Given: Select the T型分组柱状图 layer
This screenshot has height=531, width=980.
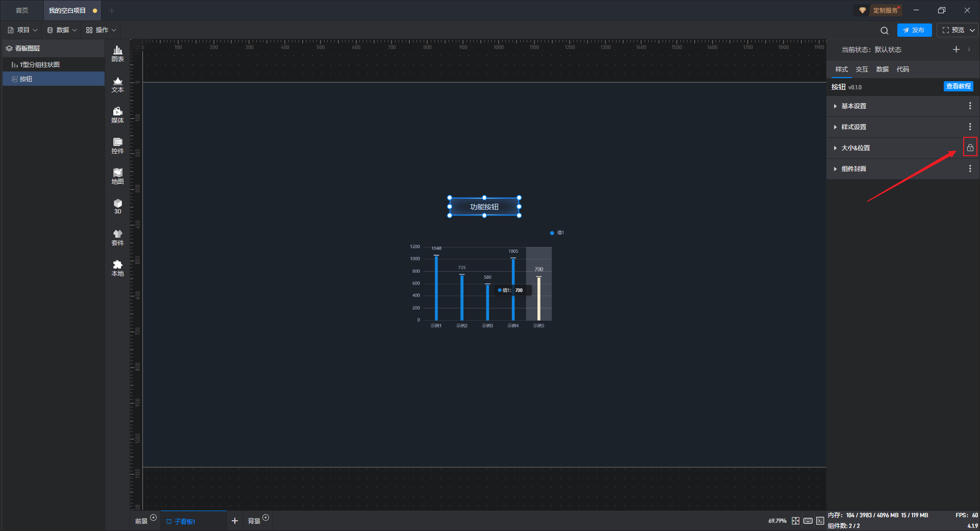Looking at the screenshot, I should pos(54,65).
